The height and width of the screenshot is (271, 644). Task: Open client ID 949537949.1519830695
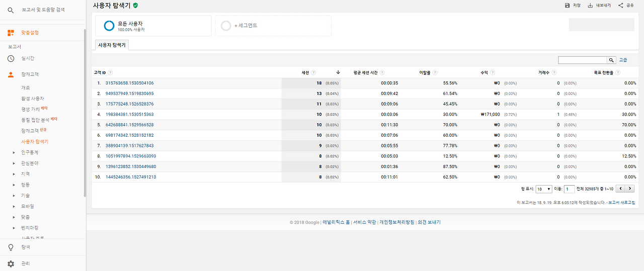coord(130,94)
